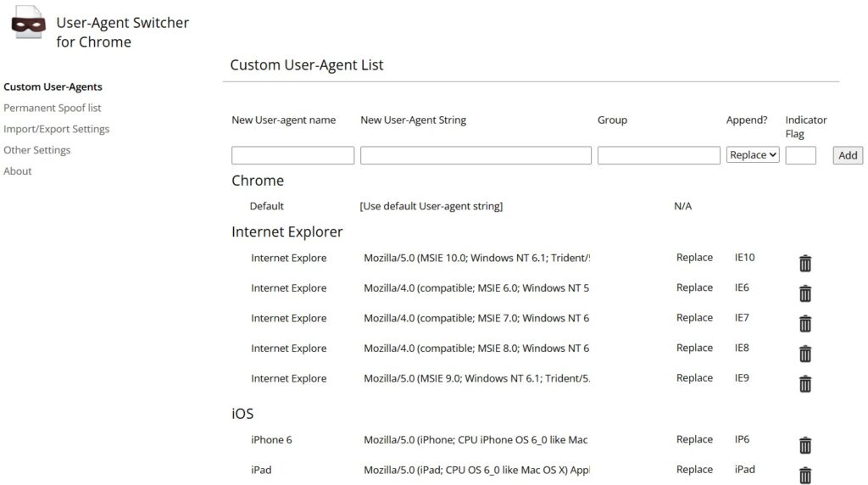Click the iPad name cell
Screen dimensions: 868x485
(261, 470)
